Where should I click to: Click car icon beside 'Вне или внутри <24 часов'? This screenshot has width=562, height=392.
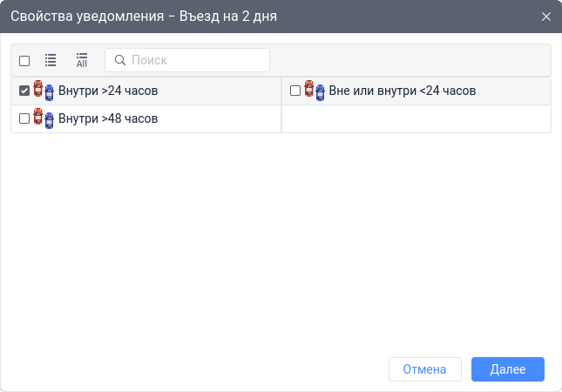[x=315, y=91]
